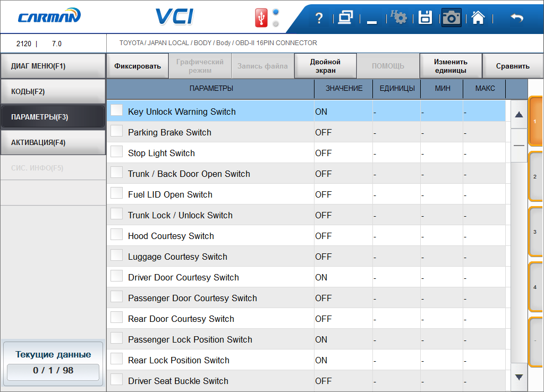Tick the Stop Light Switch checkbox

pyautogui.click(x=116, y=151)
